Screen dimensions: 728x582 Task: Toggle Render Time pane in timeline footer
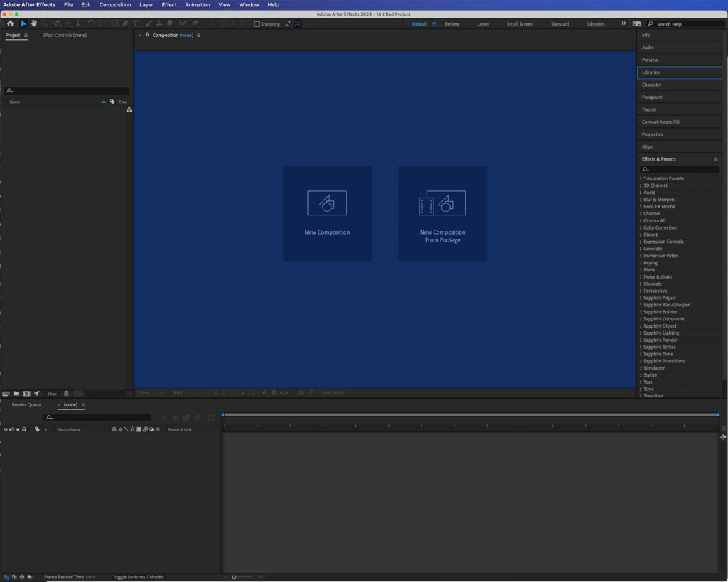(x=30, y=577)
